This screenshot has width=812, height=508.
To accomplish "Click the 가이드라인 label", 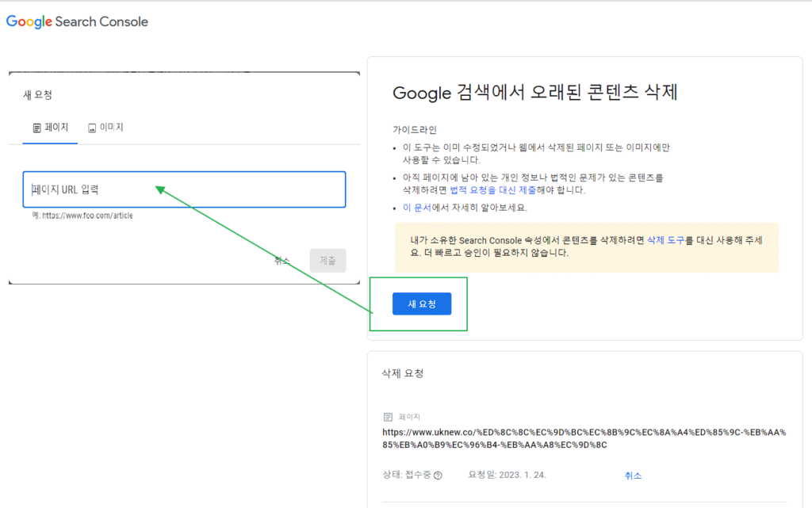I will click(x=414, y=130).
